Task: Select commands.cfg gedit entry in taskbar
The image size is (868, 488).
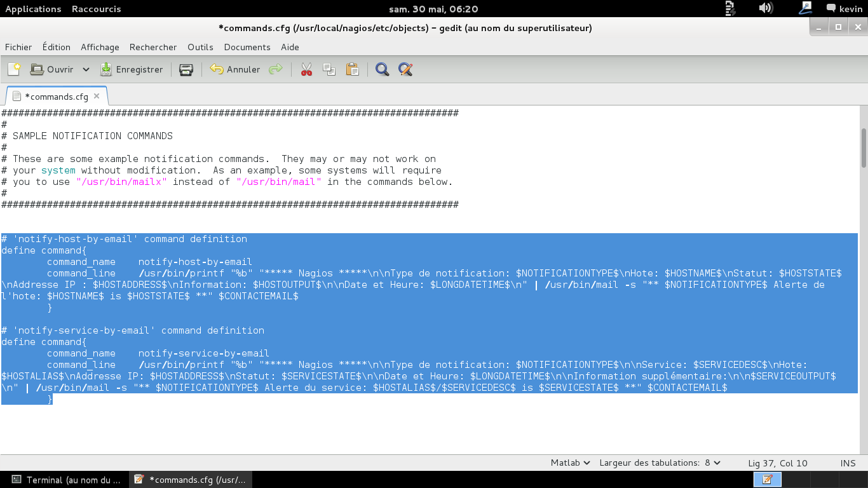Action: coord(191,480)
